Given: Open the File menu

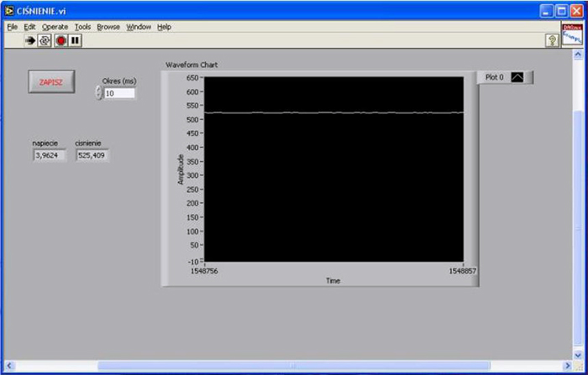Looking at the screenshot, I should coord(13,27).
